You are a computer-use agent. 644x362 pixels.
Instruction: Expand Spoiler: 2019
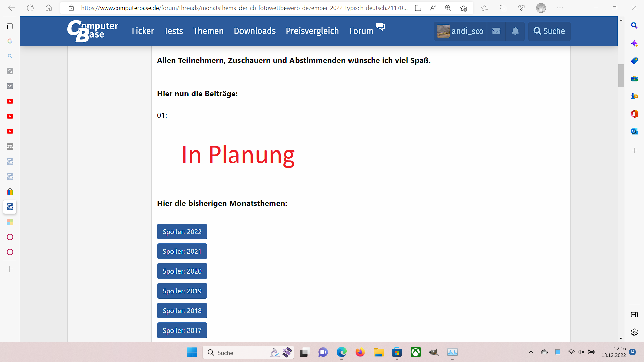pyautogui.click(x=182, y=291)
